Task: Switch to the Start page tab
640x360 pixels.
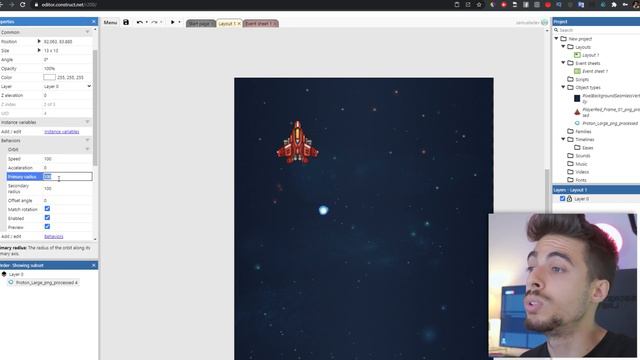Action: (x=200, y=24)
